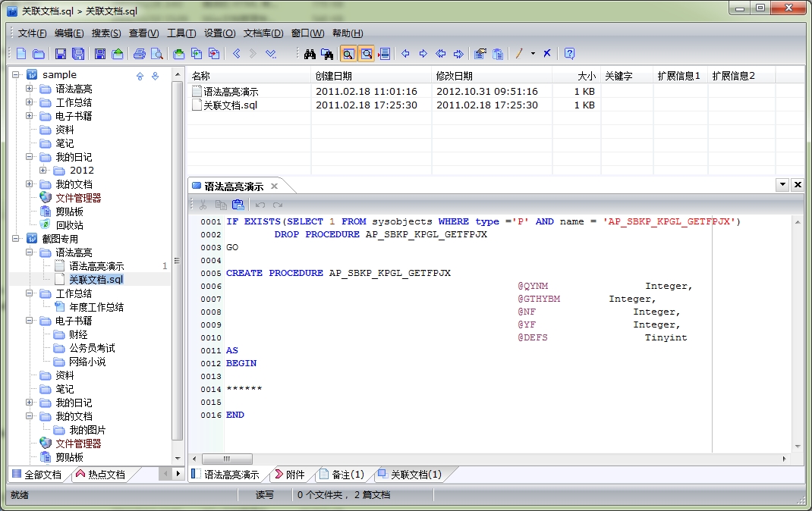
Task: Click the properties icon (hand over sheet)
Action: tap(480, 54)
